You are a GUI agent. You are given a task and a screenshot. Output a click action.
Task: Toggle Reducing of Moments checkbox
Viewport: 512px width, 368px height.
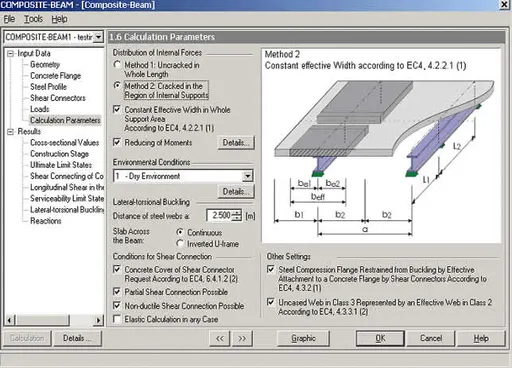pyautogui.click(x=117, y=142)
